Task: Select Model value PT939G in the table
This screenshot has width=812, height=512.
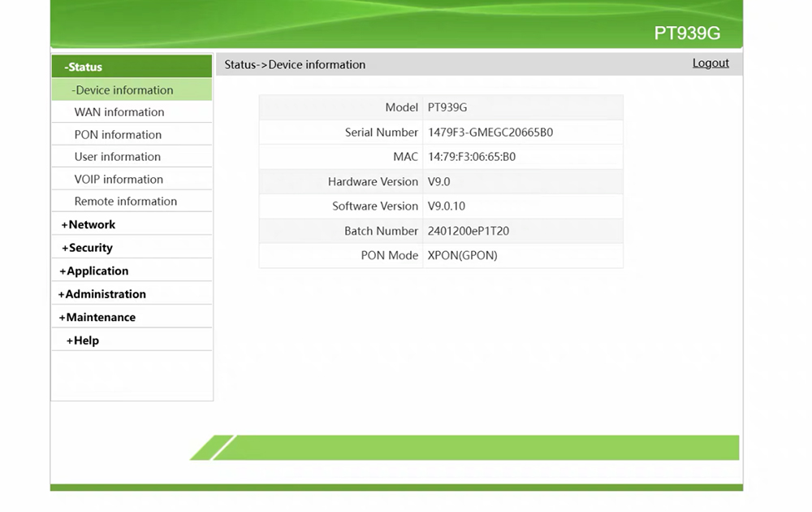Action: click(x=447, y=107)
